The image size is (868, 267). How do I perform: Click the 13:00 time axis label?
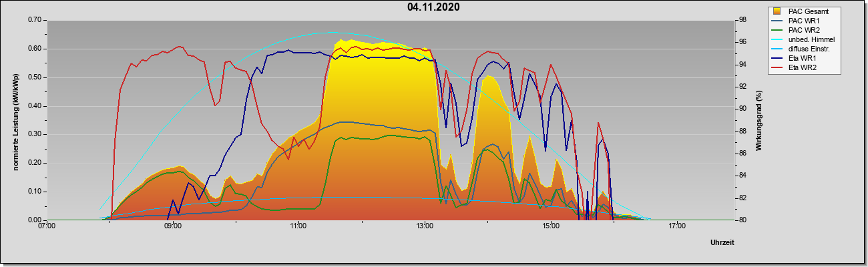(x=424, y=228)
